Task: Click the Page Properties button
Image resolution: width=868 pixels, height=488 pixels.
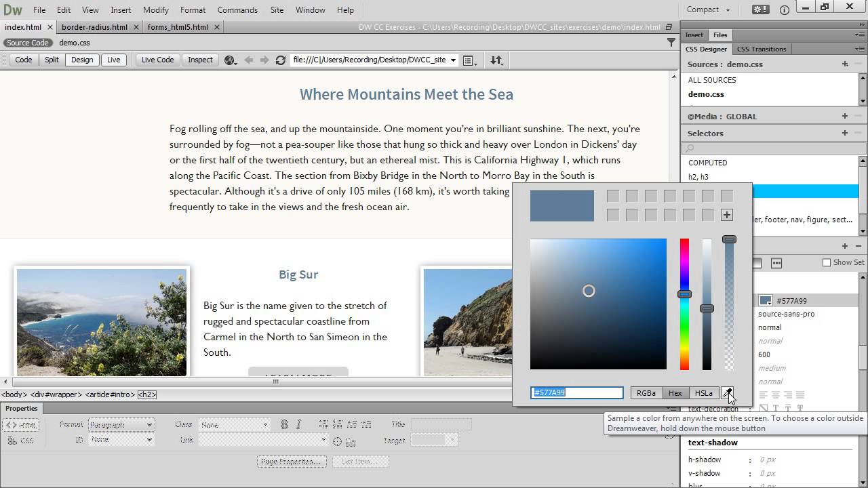Action: click(x=292, y=462)
